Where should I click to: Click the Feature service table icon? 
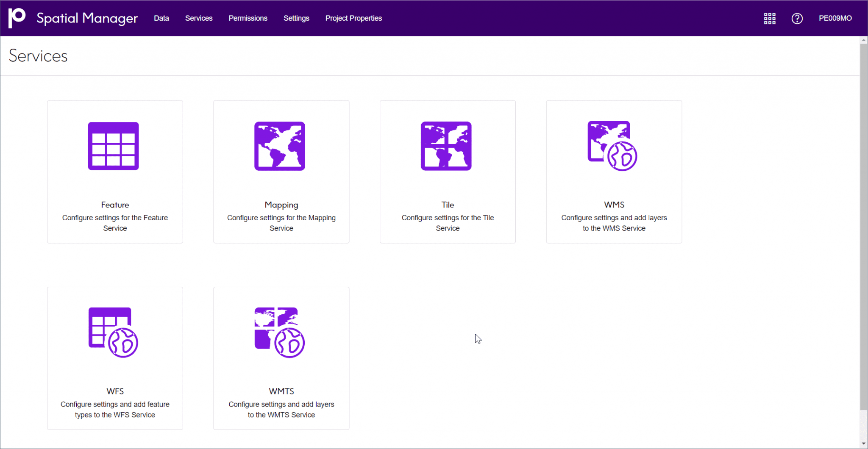pos(113,146)
